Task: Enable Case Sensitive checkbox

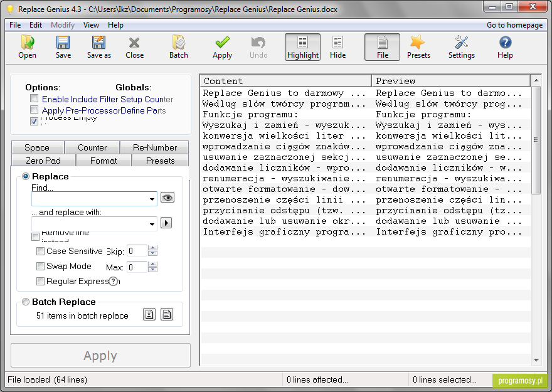Action: (41, 252)
